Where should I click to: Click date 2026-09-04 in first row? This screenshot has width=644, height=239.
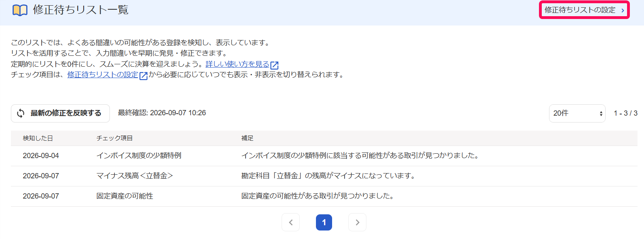point(41,156)
